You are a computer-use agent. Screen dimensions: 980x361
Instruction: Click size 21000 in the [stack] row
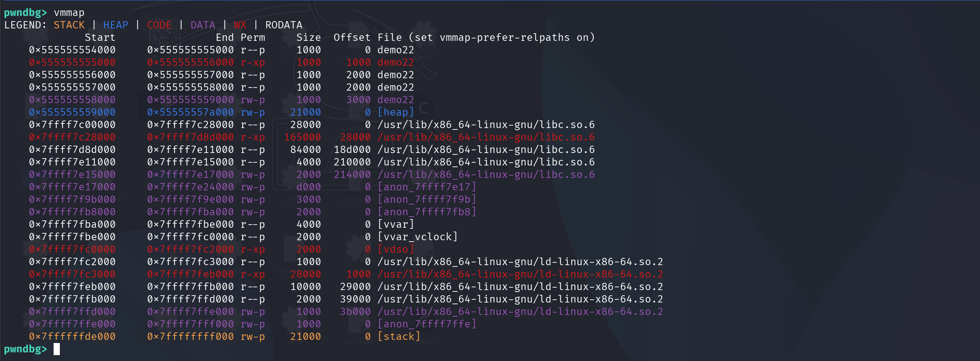305,337
